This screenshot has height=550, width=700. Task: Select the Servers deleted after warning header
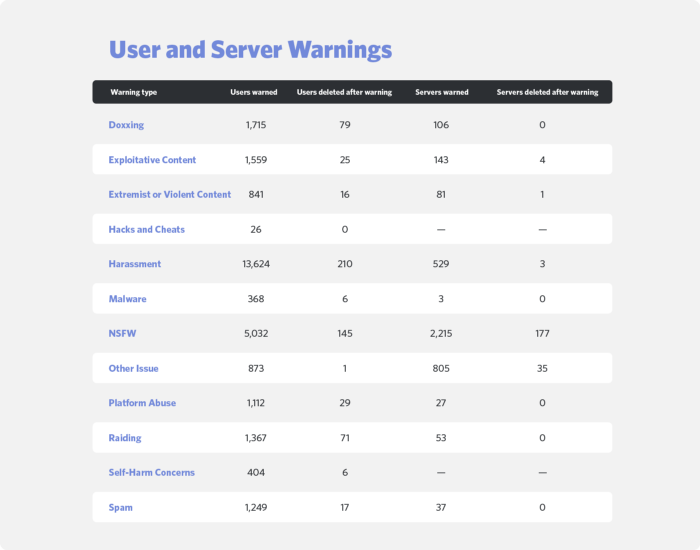pyautogui.click(x=547, y=92)
